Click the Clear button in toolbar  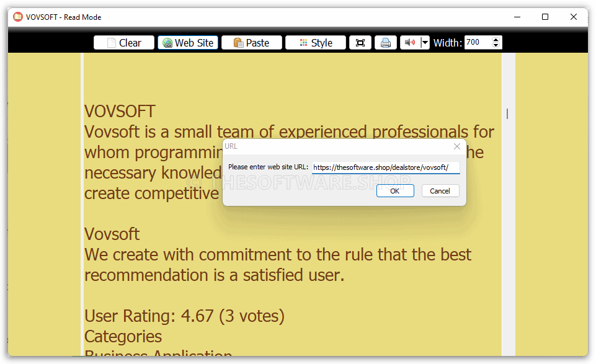point(124,43)
